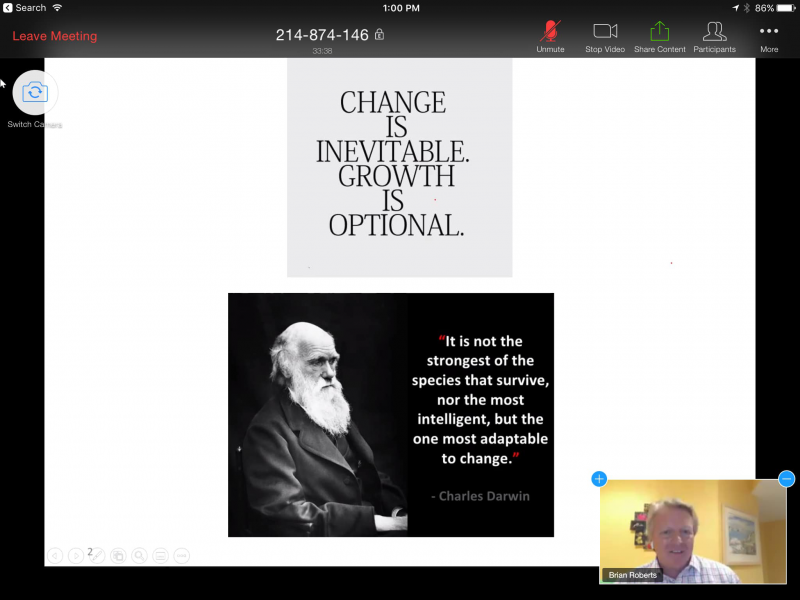This screenshot has width=800, height=600.
Task: Tap the 1:00 PM clock
Action: (401, 8)
